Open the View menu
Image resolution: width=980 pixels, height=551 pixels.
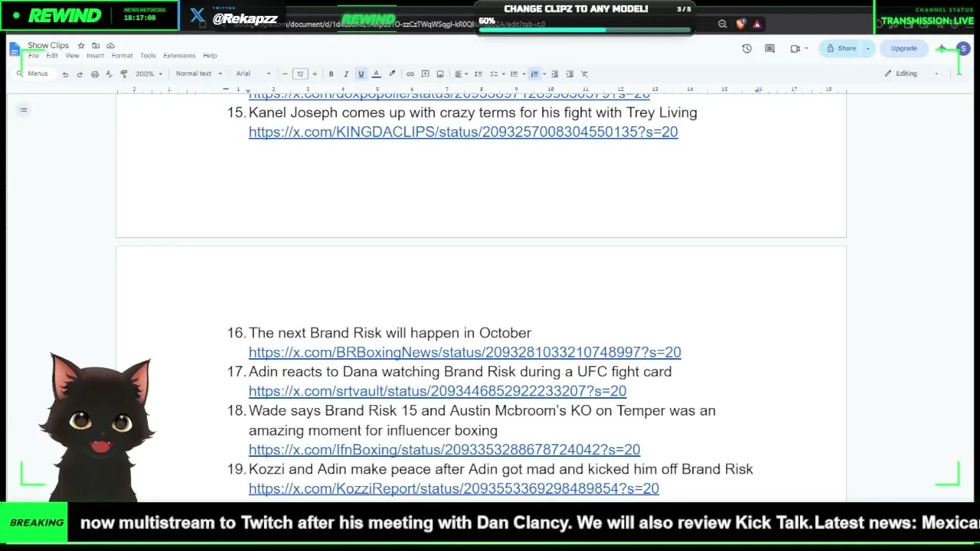pyautogui.click(x=72, y=56)
